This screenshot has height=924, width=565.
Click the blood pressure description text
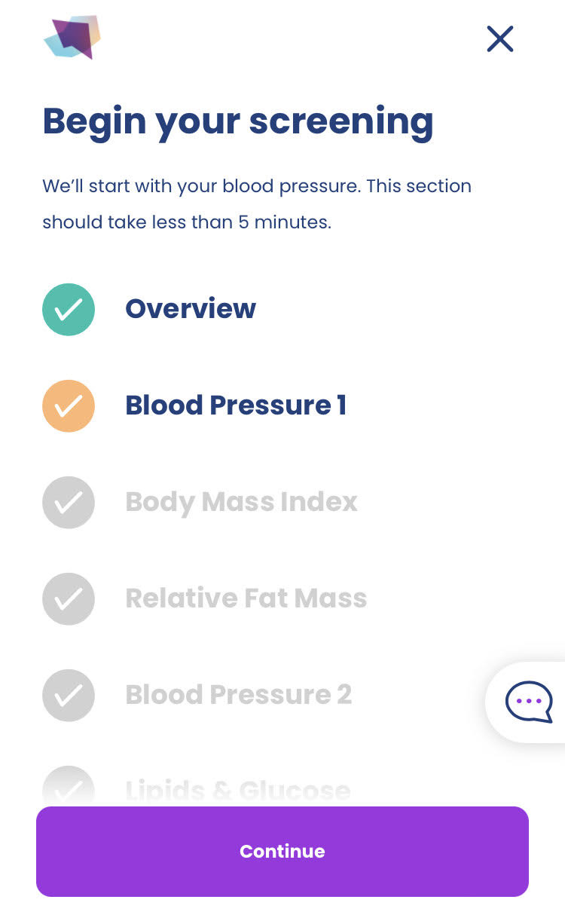coord(256,186)
